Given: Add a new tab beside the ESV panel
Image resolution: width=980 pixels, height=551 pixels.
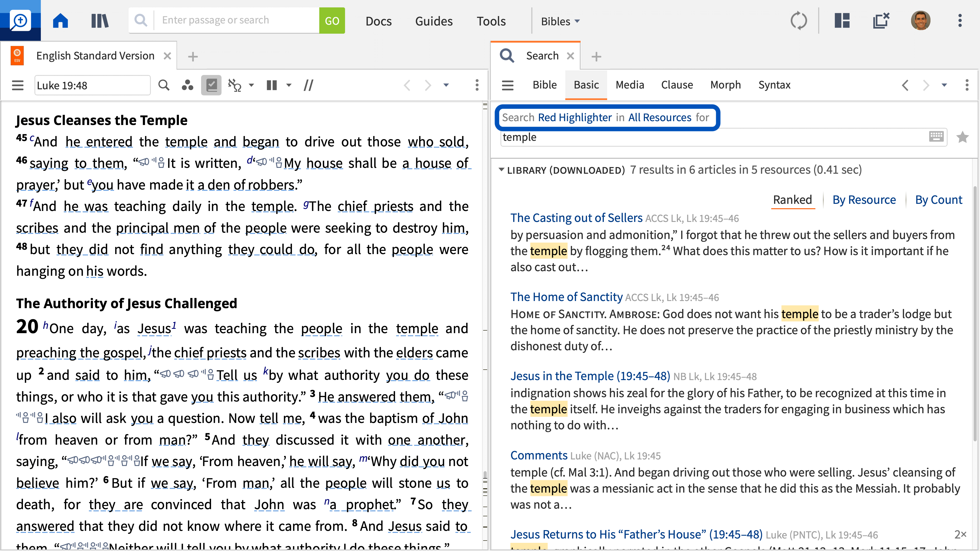Looking at the screenshot, I should pos(193,57).
